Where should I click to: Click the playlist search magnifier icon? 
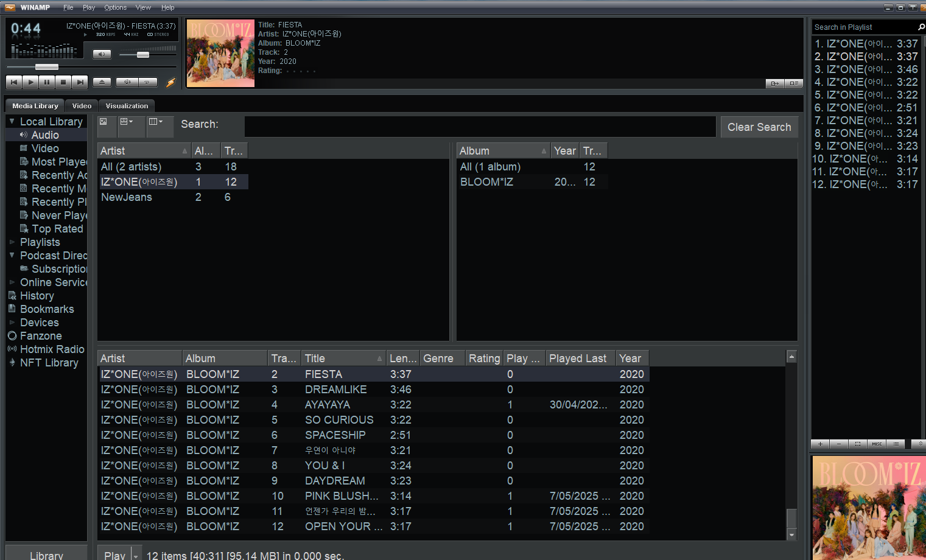[x=921, y=27]
